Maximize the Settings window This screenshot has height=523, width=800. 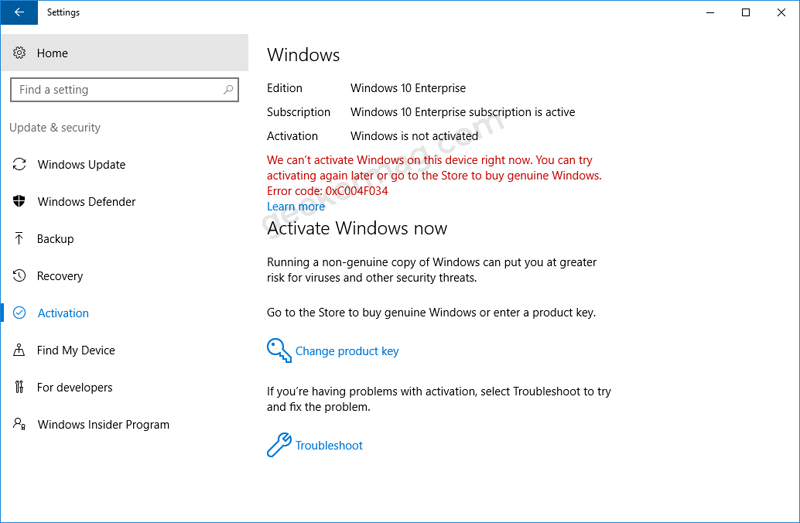[x=745, y=12]
